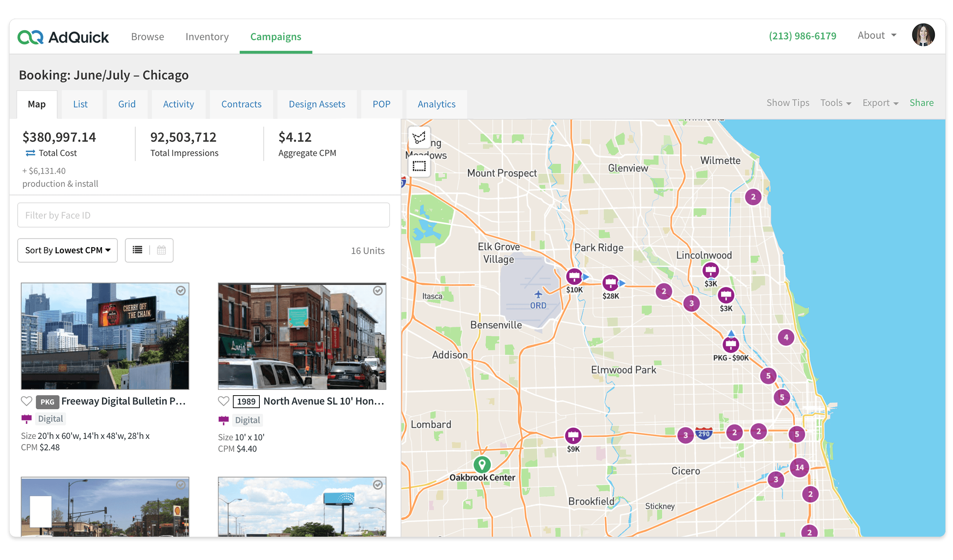
Task: Check the Freeway Digital Bulletin select circle
Action: (x=181, y=291)
